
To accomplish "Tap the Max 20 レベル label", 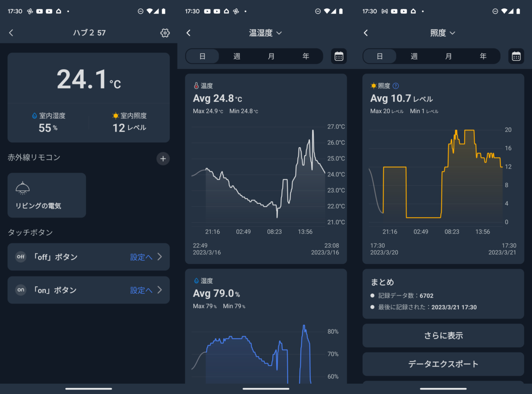I will (387, 111).
